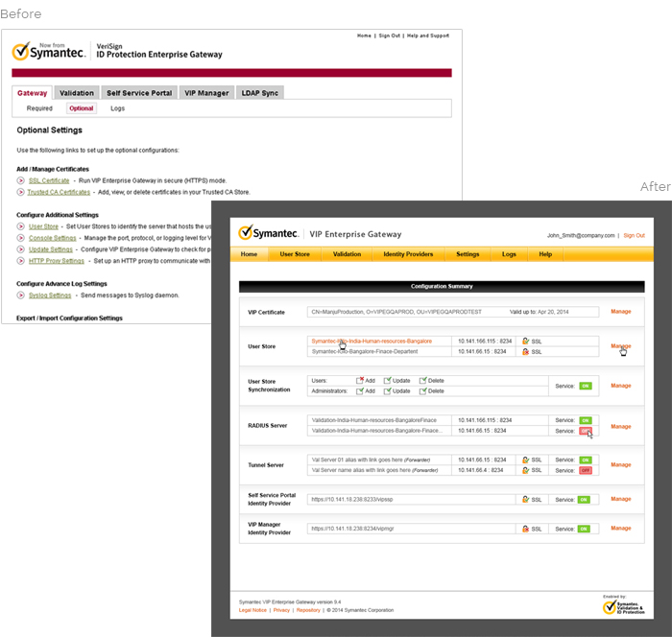The height and width of the screenshot is (637, 672).
Task: Open the User Store settings link
Action: click(43, 226)
